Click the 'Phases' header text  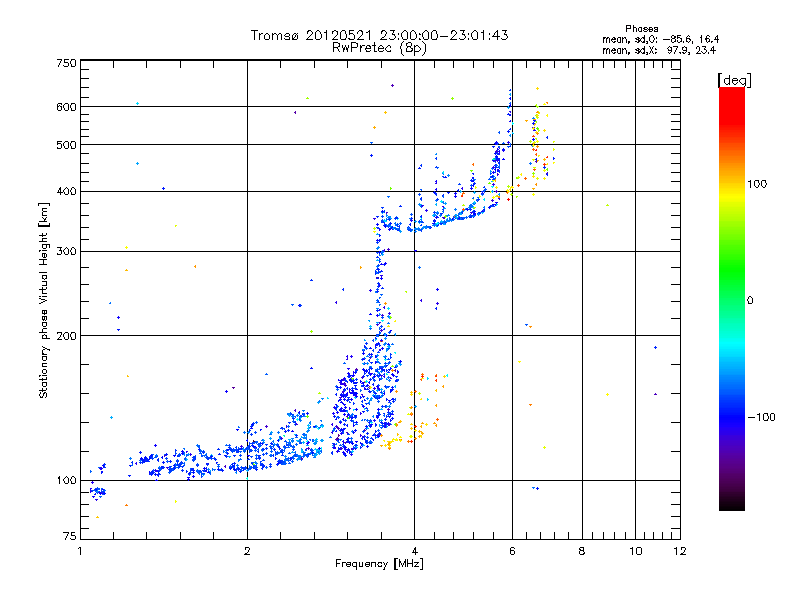point(641,29)
